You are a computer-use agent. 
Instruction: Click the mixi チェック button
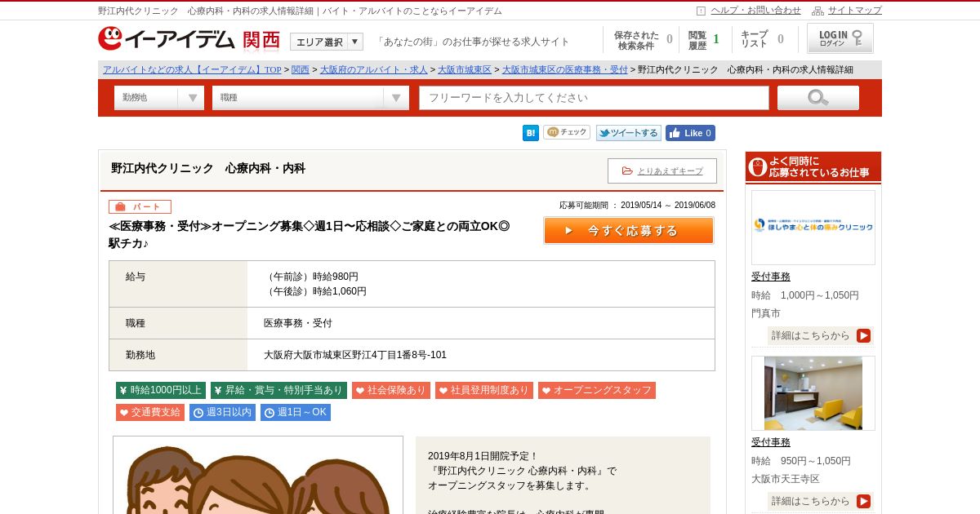pos(567,132)
